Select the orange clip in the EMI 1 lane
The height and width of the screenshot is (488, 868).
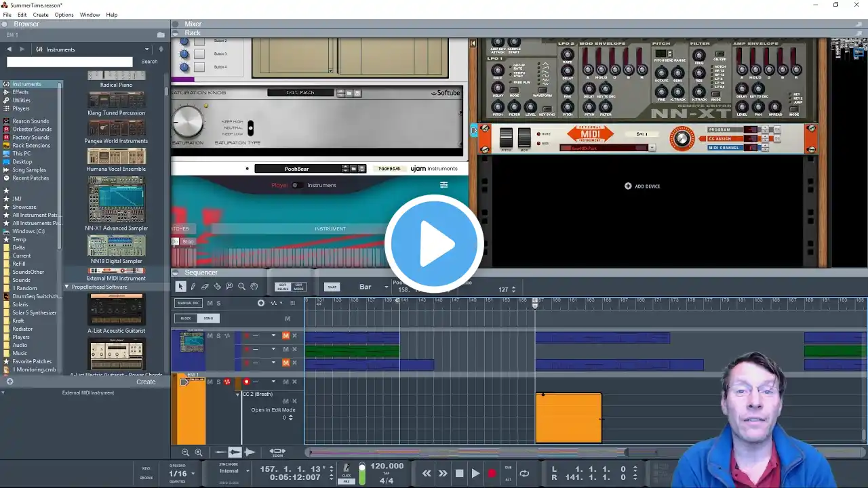(568, 418)
